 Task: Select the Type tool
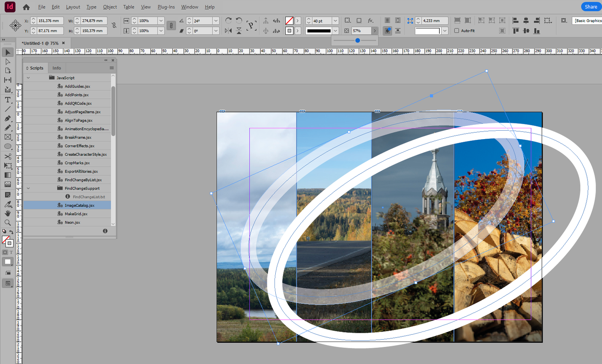pyautogui.click(x=8, y=100)
